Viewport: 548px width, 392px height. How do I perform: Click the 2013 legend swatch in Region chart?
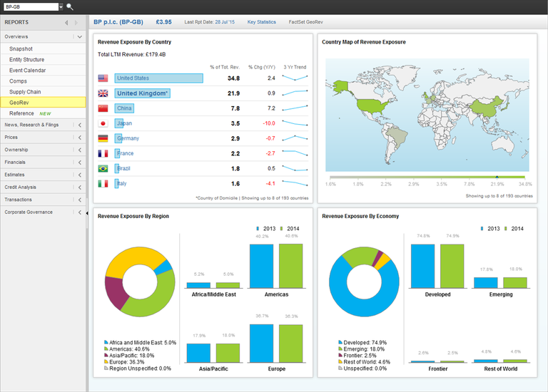point(258,229)
